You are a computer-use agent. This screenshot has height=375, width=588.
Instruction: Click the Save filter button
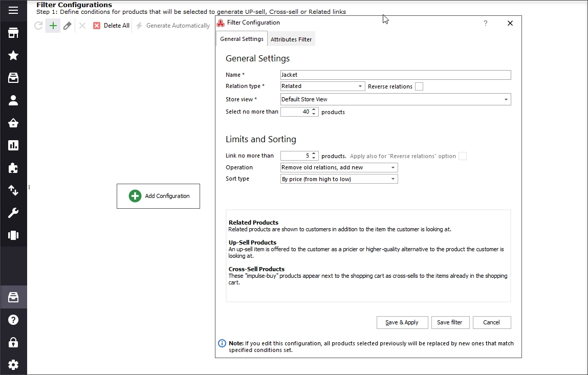[450, 322]
